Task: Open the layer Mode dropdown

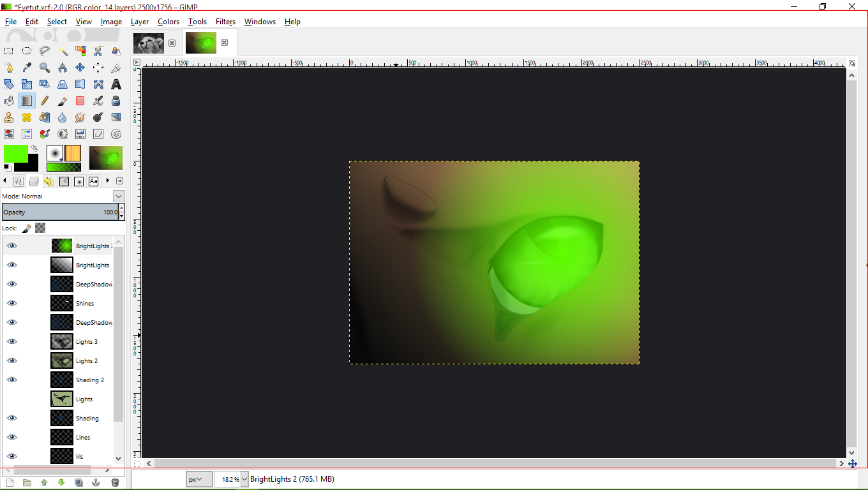Action: 119,196
